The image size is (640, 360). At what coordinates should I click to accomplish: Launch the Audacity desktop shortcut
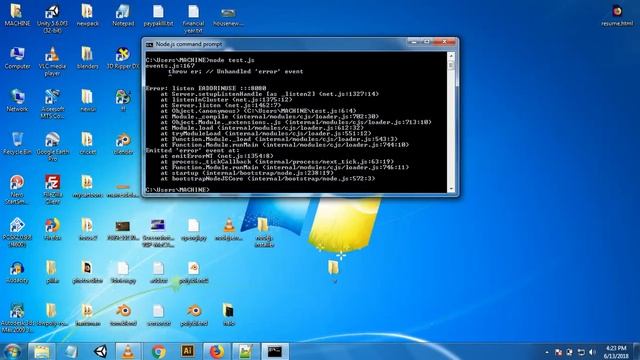[17, 272]
